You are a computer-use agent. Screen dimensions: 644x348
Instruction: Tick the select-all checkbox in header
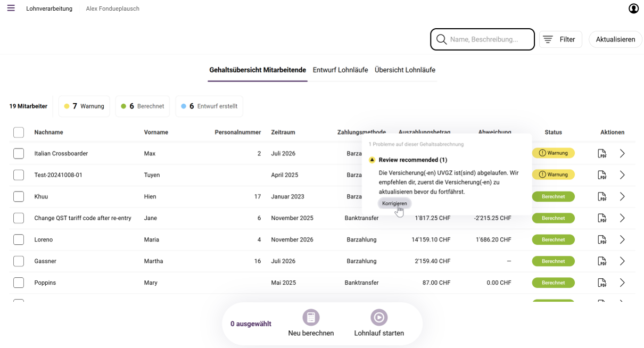(x=19, y=132)
